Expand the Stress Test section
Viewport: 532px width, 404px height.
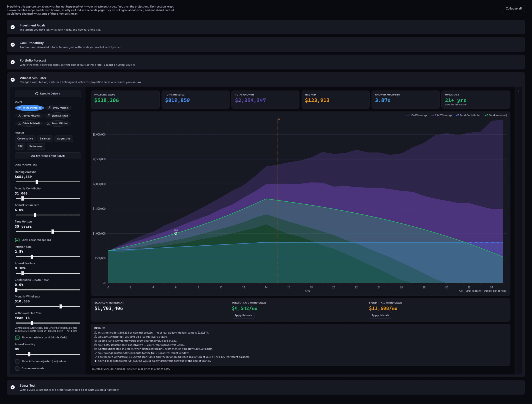point(13,387)
